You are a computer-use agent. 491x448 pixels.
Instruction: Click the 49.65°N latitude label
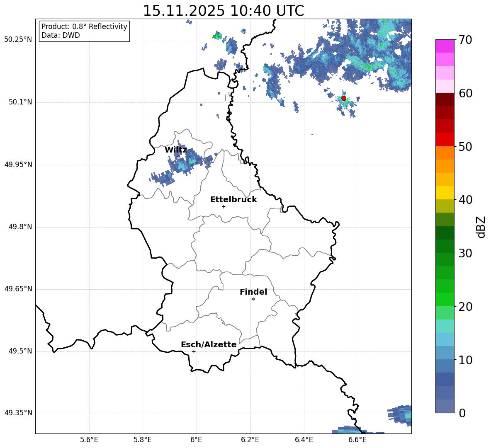(18, 289)
